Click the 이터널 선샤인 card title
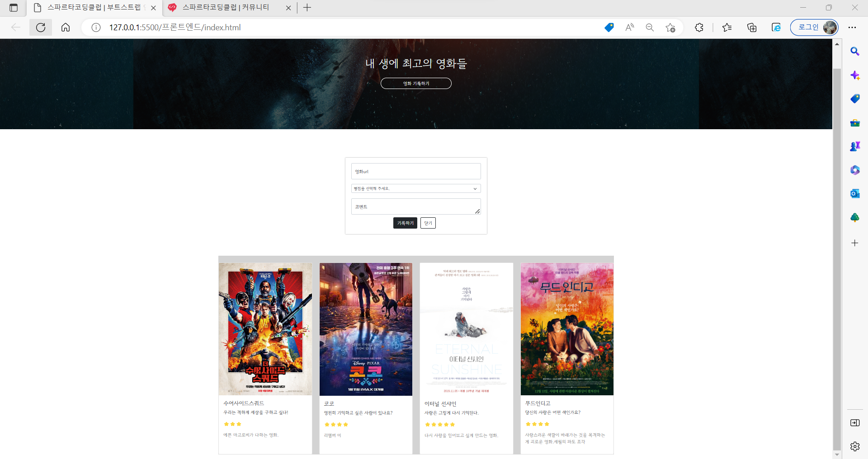Screen dimensions: 868x459 point(440,403)
